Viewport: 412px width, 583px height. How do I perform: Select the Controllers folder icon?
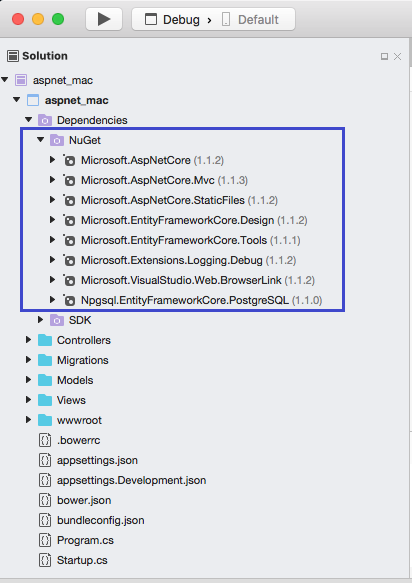pyautogui.click(x=45, y=340)
